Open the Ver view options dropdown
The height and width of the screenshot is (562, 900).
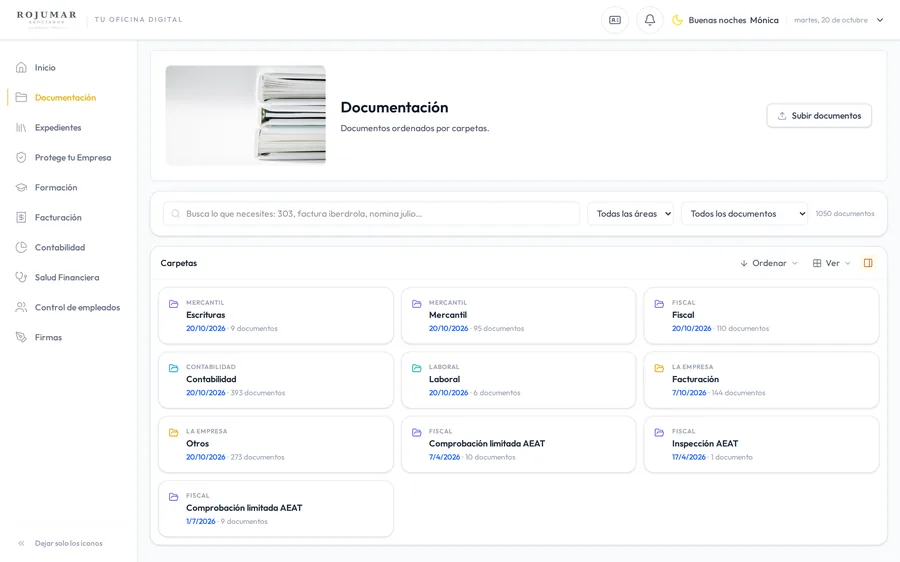coord(832,263)
